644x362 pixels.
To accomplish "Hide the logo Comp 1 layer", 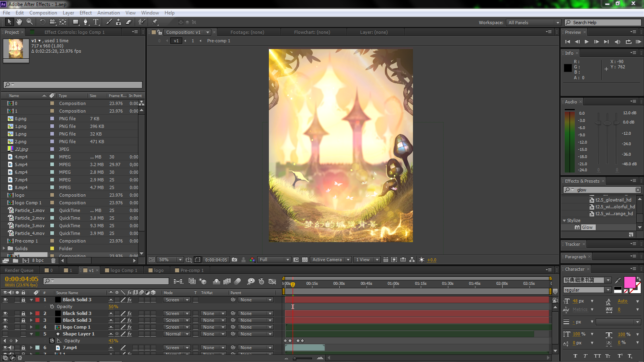I will pyautogui.click(x=5, y=327).
